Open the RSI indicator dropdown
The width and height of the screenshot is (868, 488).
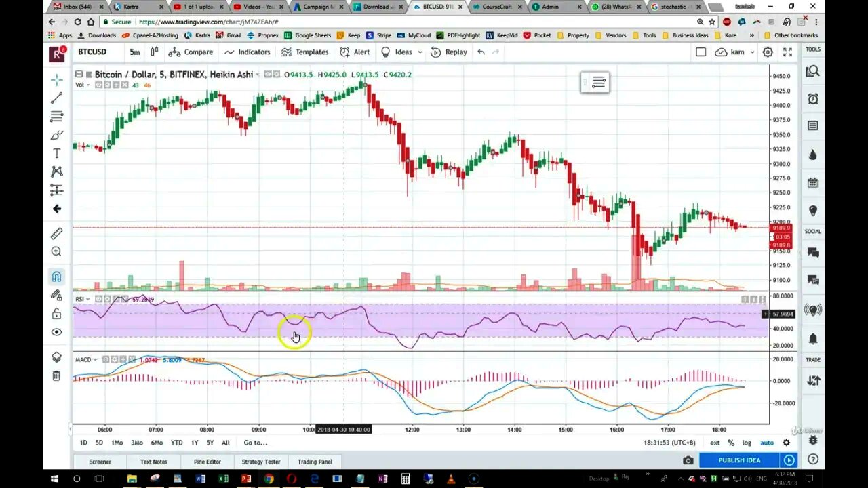point(88,299)
